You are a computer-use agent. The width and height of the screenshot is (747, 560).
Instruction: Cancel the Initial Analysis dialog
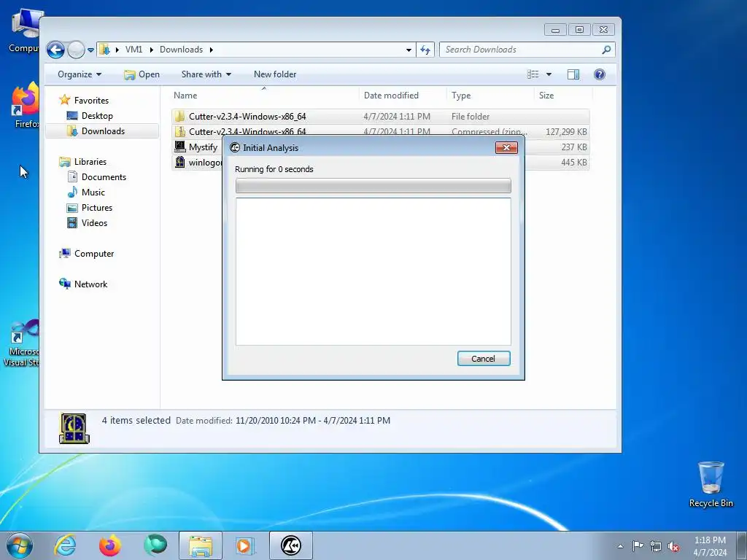coord(484,359)
